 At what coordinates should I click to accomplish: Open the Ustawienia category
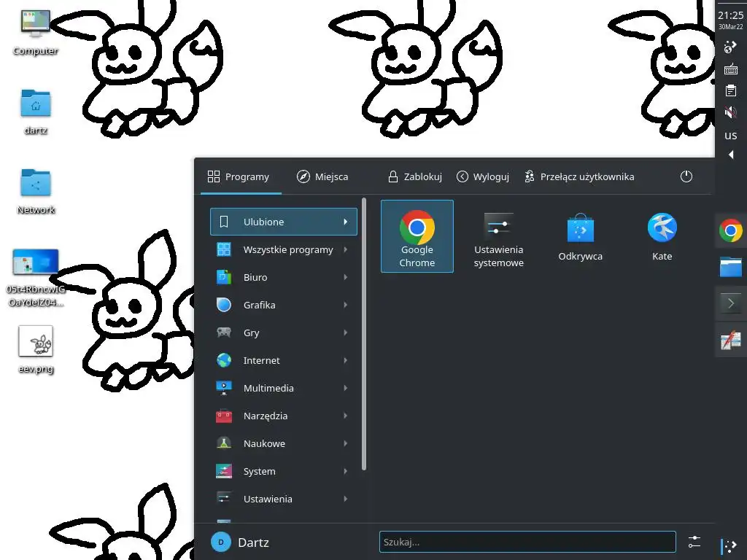(284, 499)
